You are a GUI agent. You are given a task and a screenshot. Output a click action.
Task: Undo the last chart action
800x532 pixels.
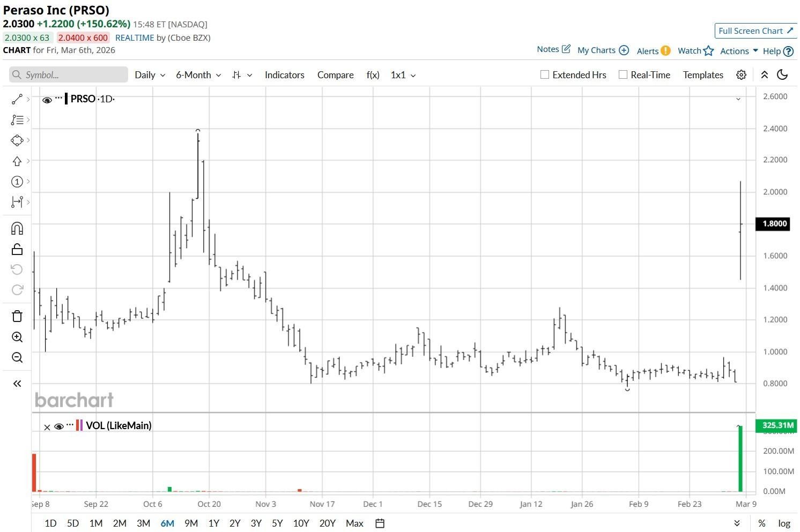pyautogui.click(x=17, y=269)
